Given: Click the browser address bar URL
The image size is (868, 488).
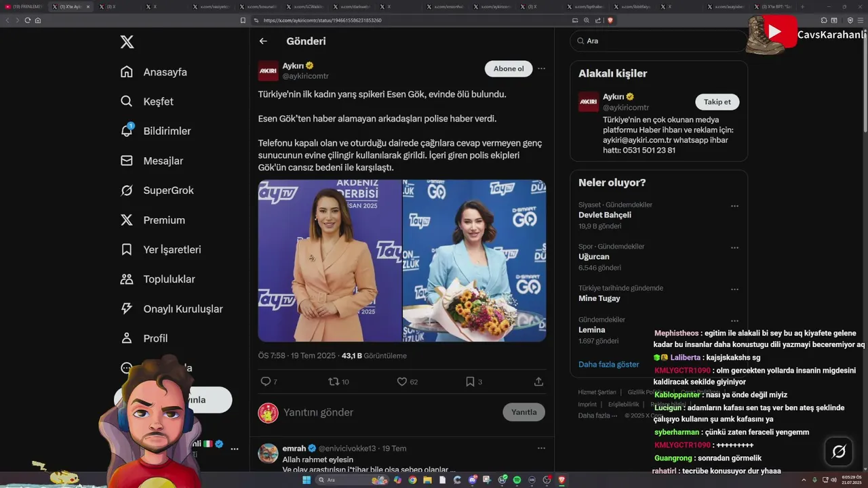Looking at the screenshot, I should (x=323, y=20).
